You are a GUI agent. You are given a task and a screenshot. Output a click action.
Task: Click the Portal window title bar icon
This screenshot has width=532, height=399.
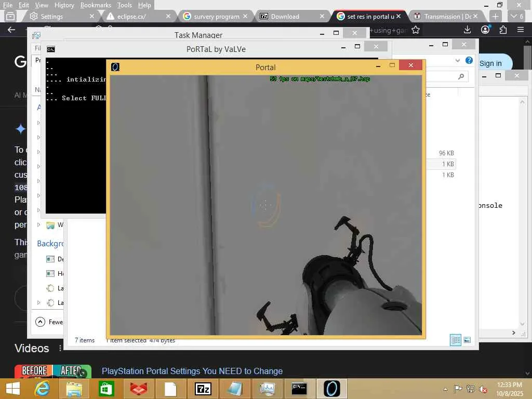115,67
